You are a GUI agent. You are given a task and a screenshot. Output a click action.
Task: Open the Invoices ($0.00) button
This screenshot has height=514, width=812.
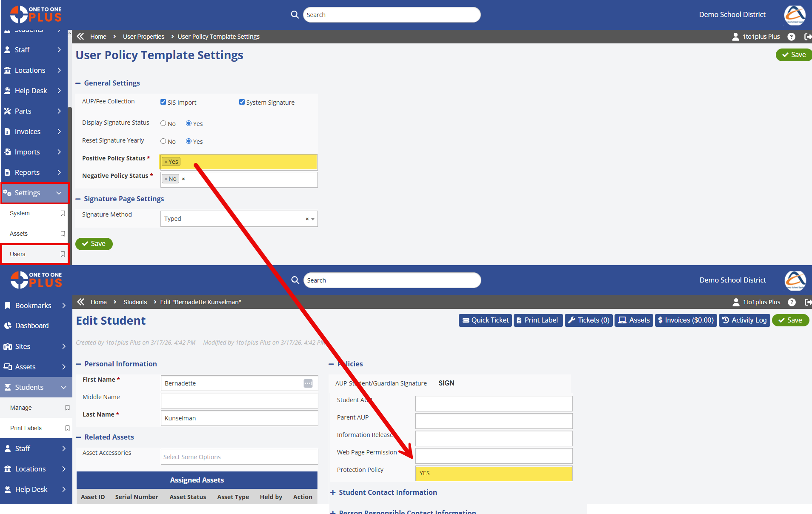pos(686,320)
